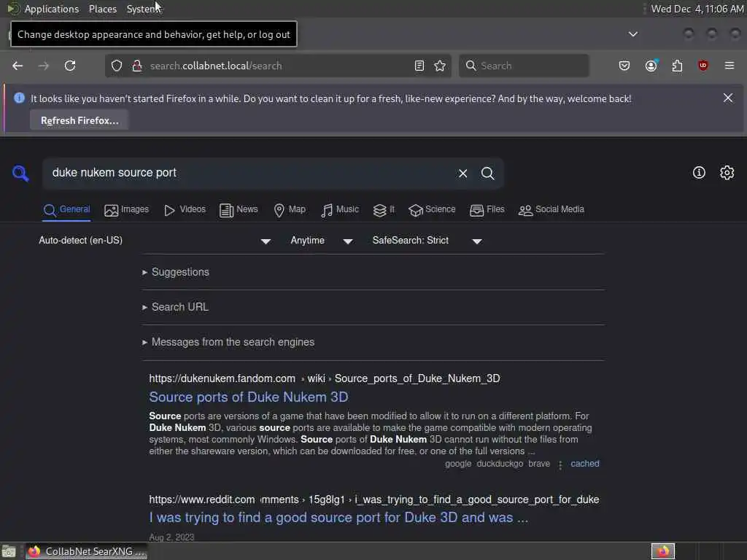Go back with the browser back arrow

18,66
